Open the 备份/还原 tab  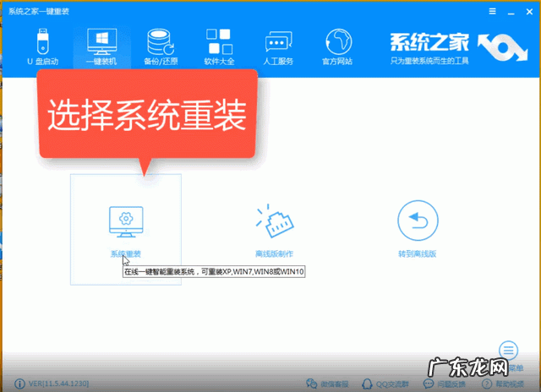[161, 46]
